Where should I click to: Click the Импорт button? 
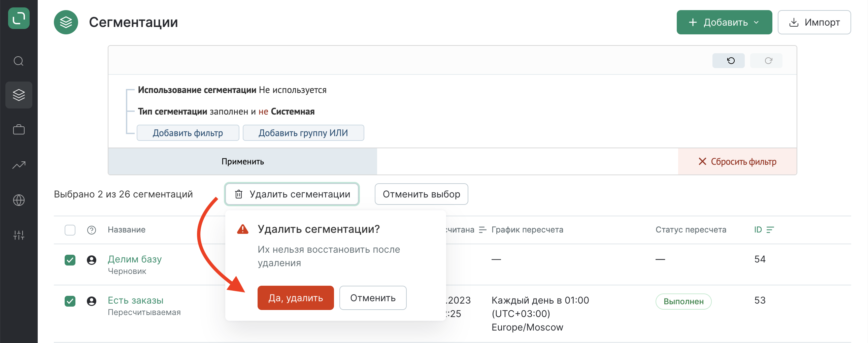814,22
